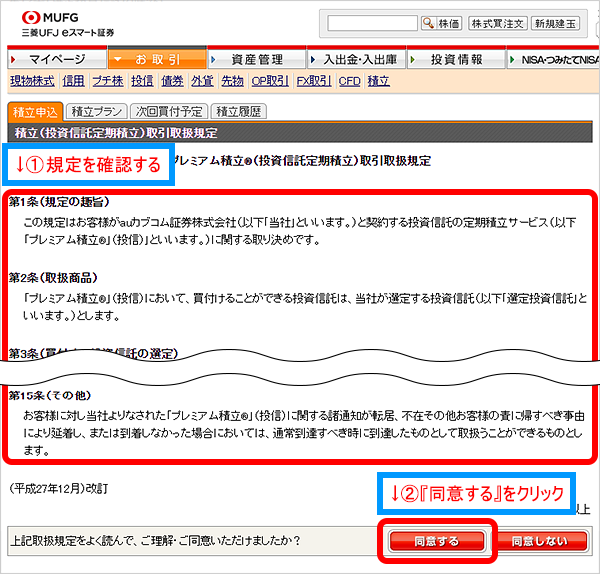
Task: Select the お取引 menu tab
Action: tap(157, 59)
